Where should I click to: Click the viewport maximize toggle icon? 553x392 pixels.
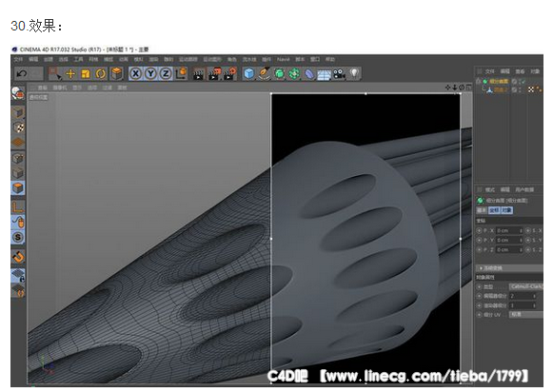click(468, 88)
